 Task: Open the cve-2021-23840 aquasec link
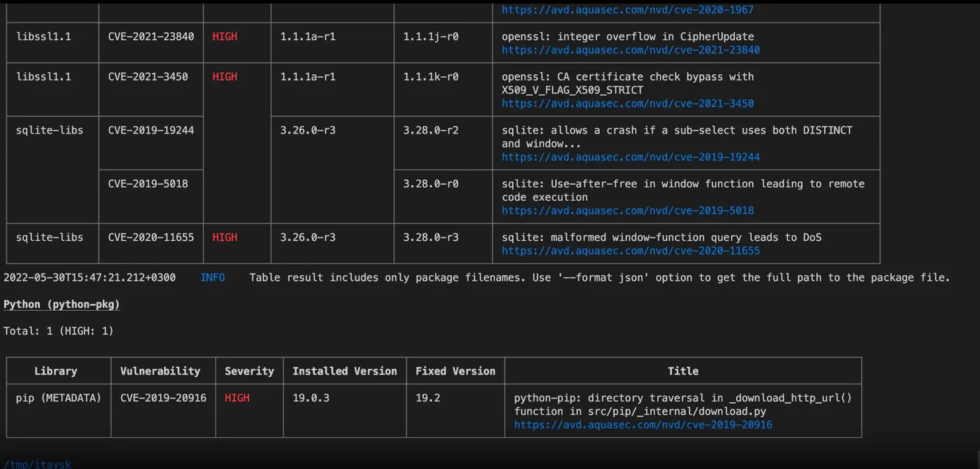[x=631, y=50]
